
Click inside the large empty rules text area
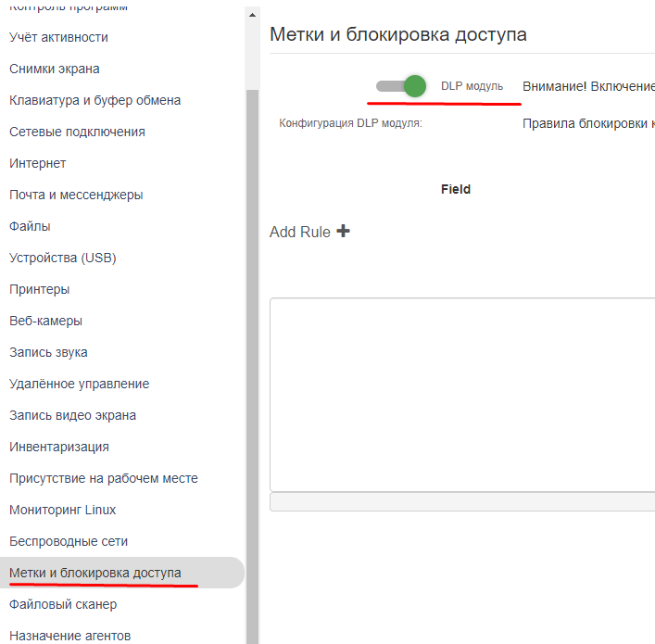[461, 394]
